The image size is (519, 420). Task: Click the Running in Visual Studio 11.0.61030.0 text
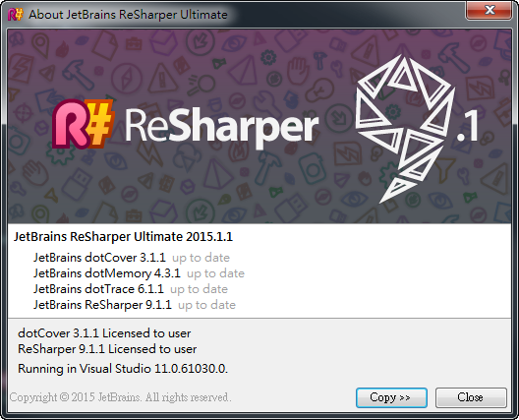pyautogui.click(x=123, y=369)
